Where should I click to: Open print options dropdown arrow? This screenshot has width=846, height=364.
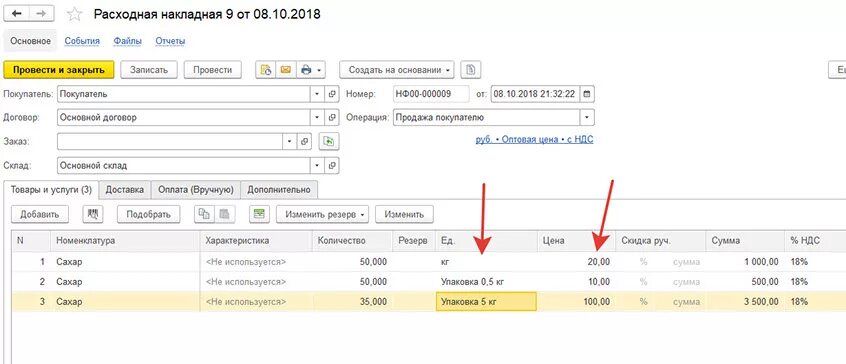319,70
